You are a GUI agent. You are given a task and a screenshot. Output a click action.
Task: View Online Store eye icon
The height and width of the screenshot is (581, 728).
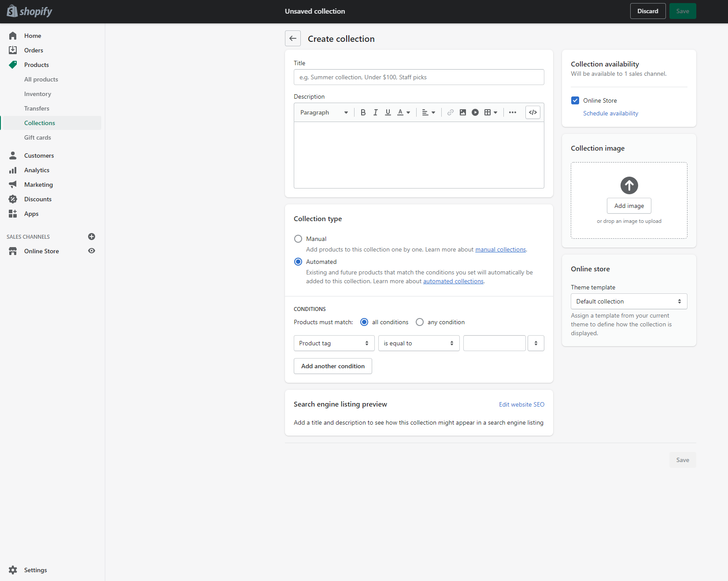pos(92,251)
